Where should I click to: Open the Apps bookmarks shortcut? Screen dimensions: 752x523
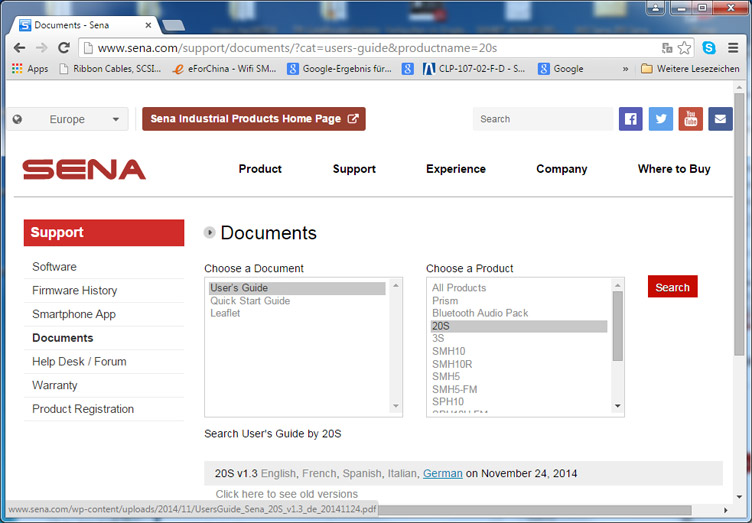pos(30,69)
